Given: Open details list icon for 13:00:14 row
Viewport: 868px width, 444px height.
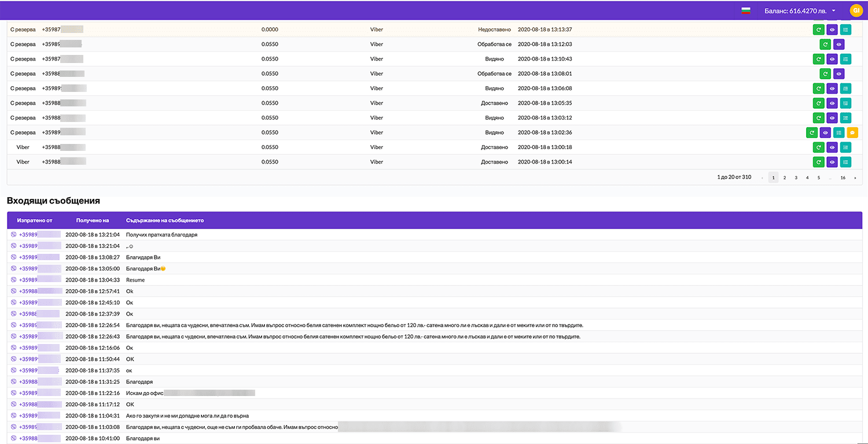Looking at the screenshot, I should pyautogui.click(x=845, y=162).
